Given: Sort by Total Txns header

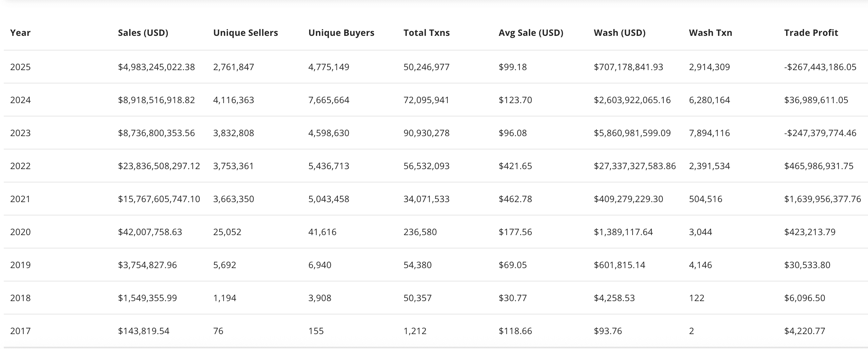Looking at the screenshot, I should coord(426,33).
